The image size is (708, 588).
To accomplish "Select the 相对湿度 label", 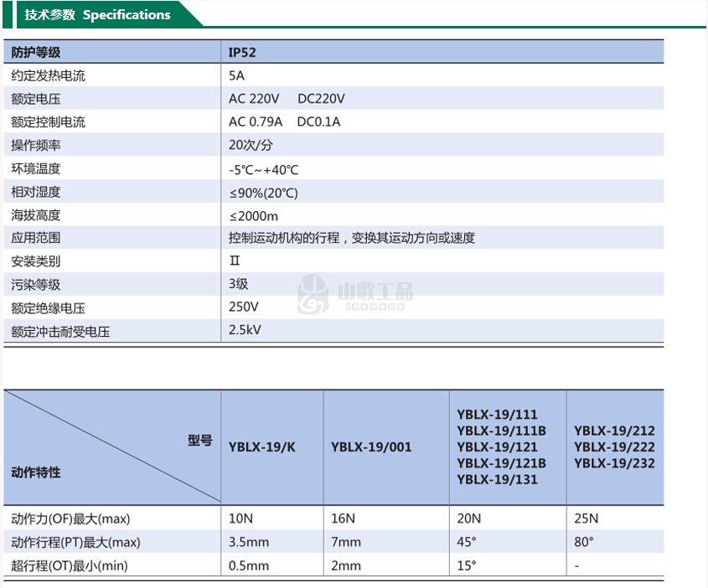I will 36,193.
